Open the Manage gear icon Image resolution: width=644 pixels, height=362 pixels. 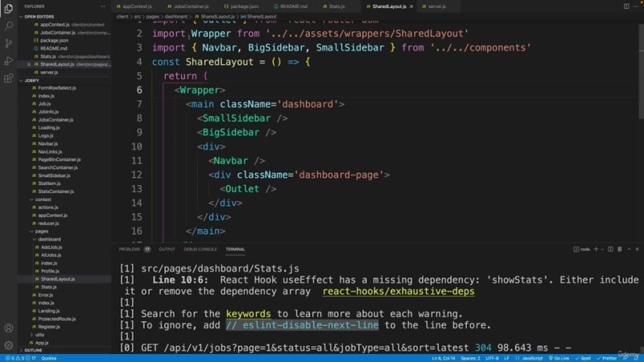pyautogui.click(x=8, y=345)
